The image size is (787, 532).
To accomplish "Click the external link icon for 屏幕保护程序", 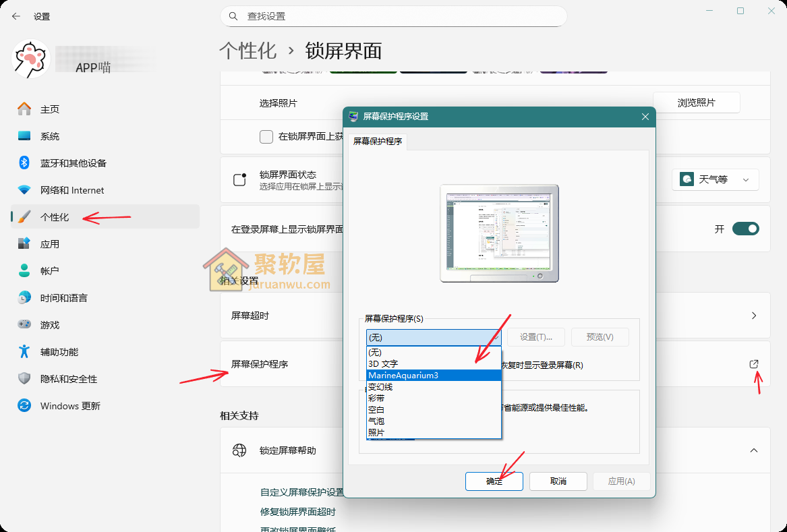I will [x=754, y=364].
